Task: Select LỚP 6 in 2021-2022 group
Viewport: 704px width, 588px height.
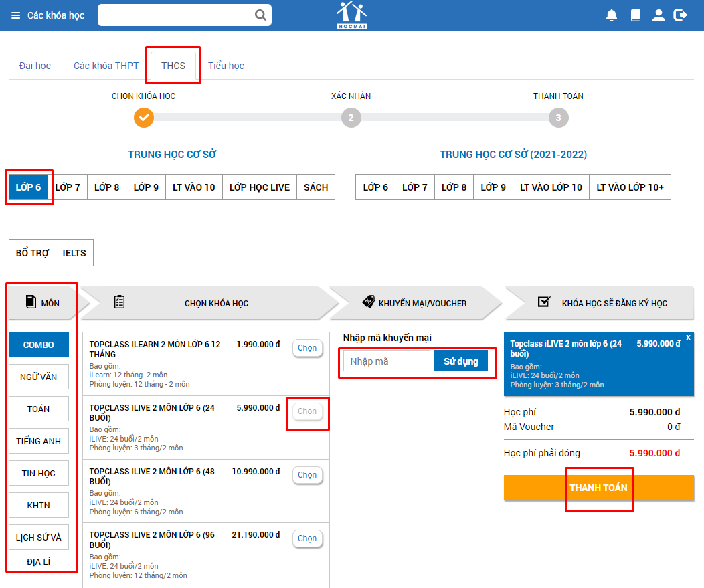Action: 375,187
